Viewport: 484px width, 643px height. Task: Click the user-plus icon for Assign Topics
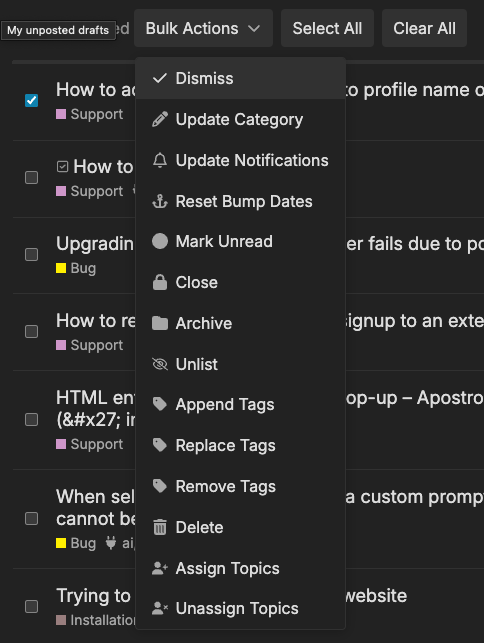tap(160, 568)
